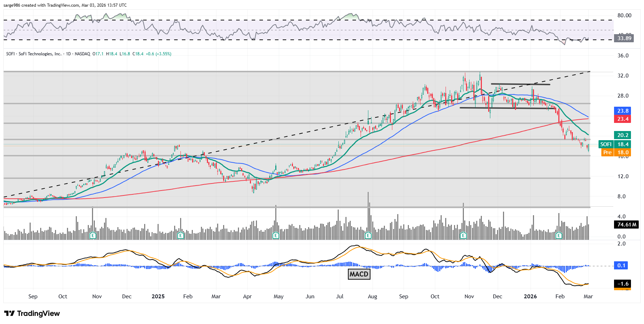Screen dimensions: 644x324
Task: Click the 2025 year label on time axis
Action: (x=158, y=297)
